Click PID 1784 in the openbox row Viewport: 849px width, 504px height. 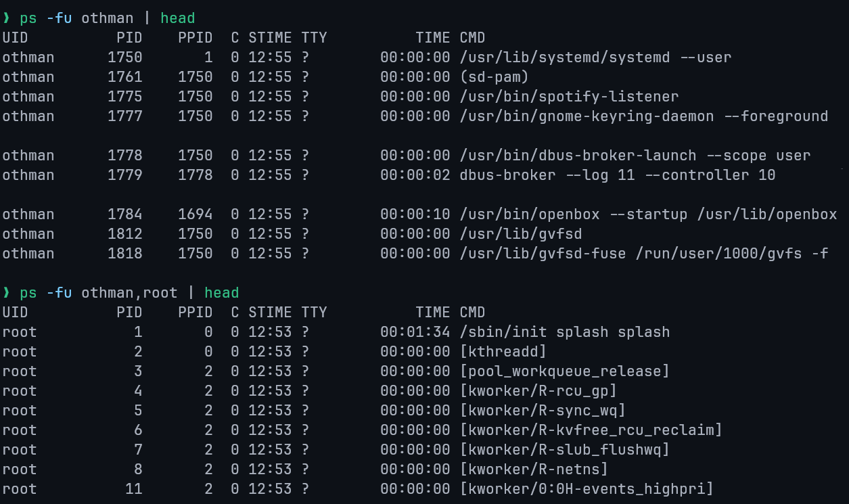point(125,214)
